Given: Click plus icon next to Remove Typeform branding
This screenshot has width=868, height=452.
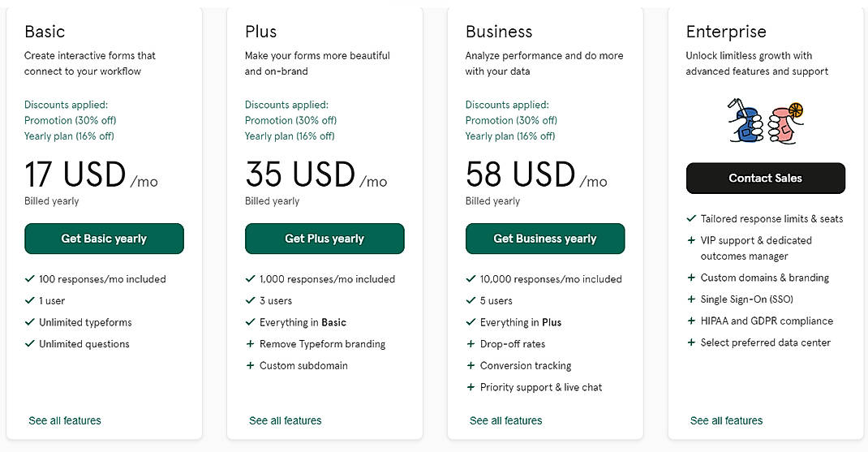Looking at the screenshot, I should tap(251, 344).
